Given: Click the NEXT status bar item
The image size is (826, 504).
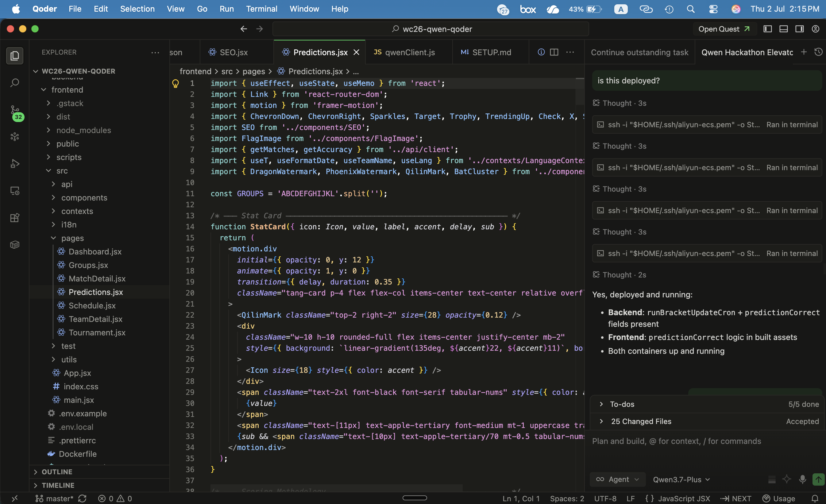Looking at the screenshot, I should pyautogui.click(x=735, y=498).
